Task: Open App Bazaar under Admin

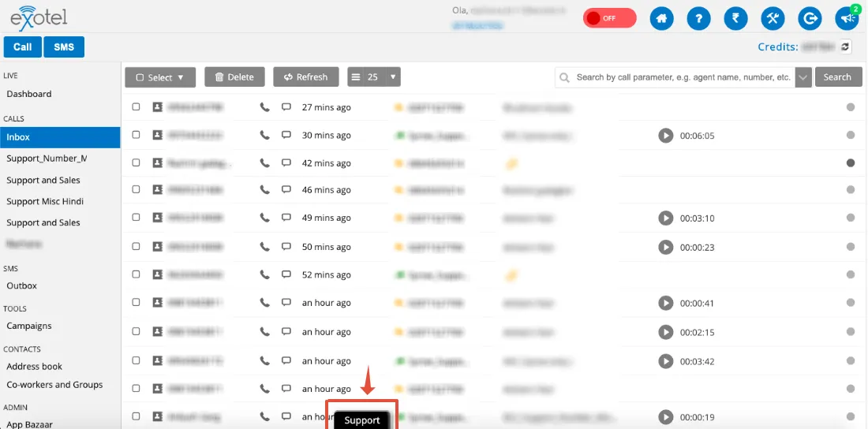Action: (29, 424)
